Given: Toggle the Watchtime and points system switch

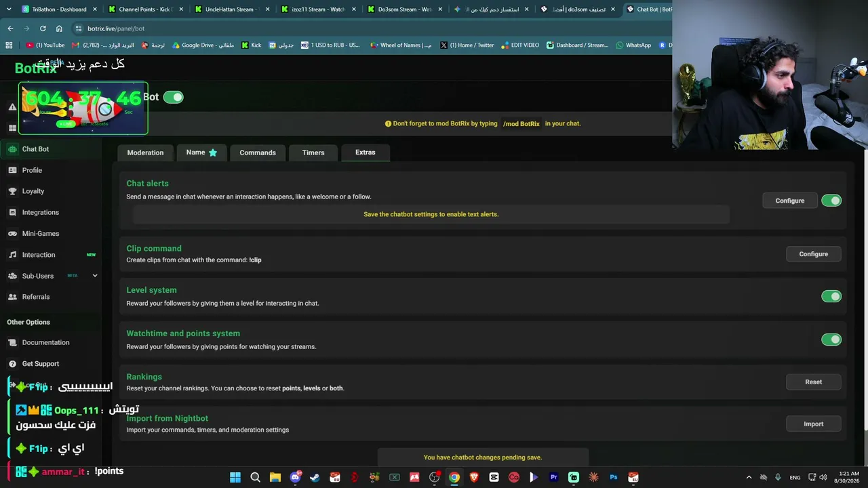Looking at the screenshot, I should point(831,340).
